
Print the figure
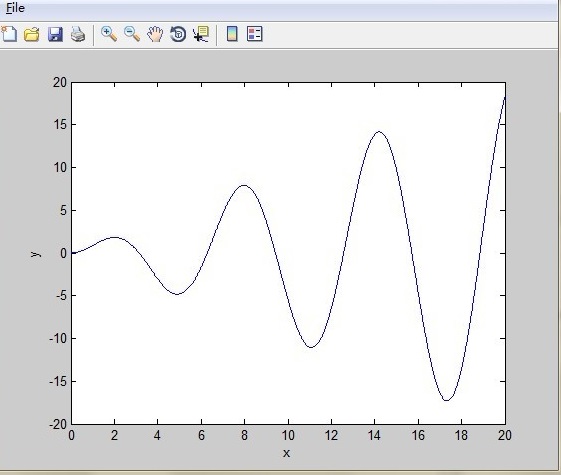78,34
